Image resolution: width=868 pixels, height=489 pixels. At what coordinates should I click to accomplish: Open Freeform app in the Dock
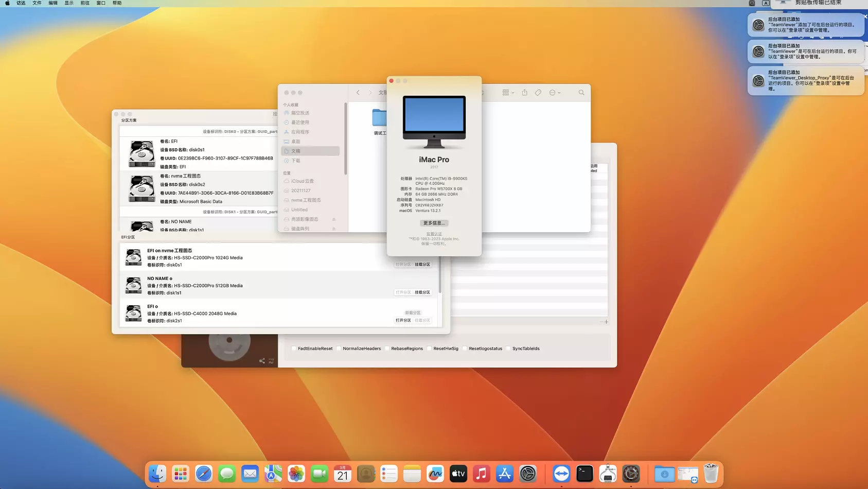435,474
